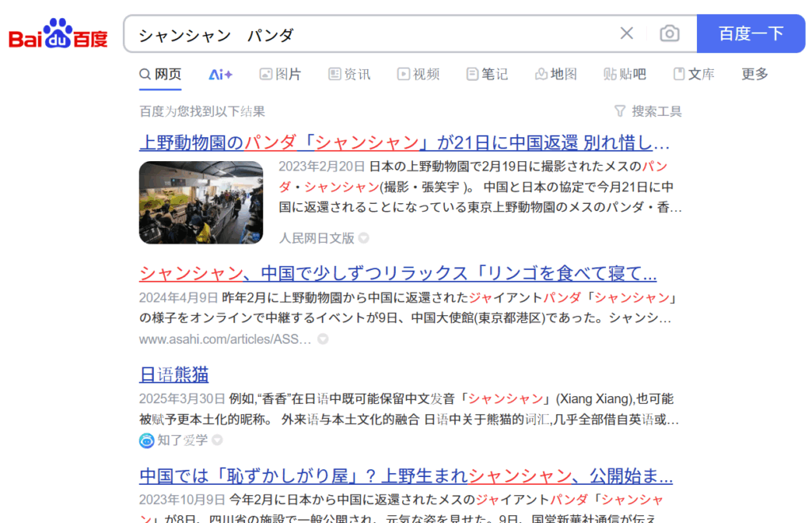Screen dimensions: 812x523
Task: Click the 2024年4月9日 date text
Action: tap(178, 298)
